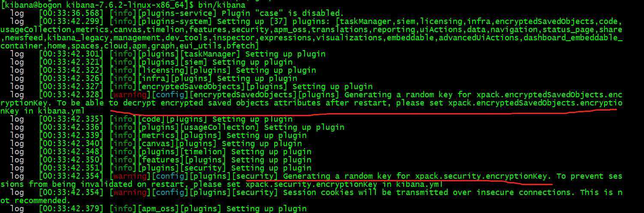Click timestamp 00:33:36.568 on the first log line
This screenshot has width=644, height=213.
pyautogui.click(x=71, y=13)
